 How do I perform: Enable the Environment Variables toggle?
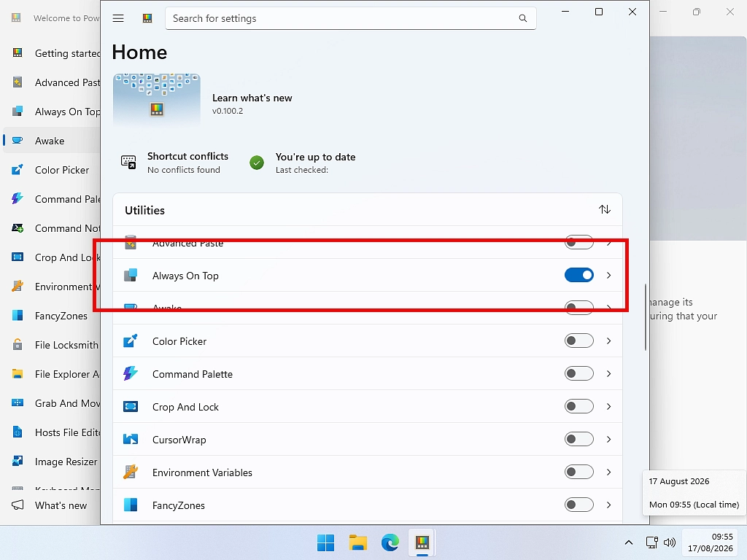578,472
